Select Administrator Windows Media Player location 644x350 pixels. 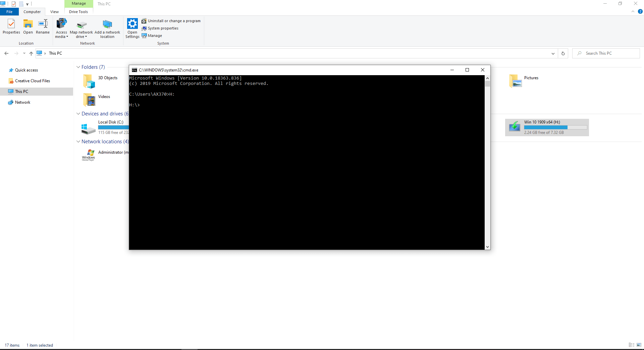pyautogui.click(x=105, y=155)
